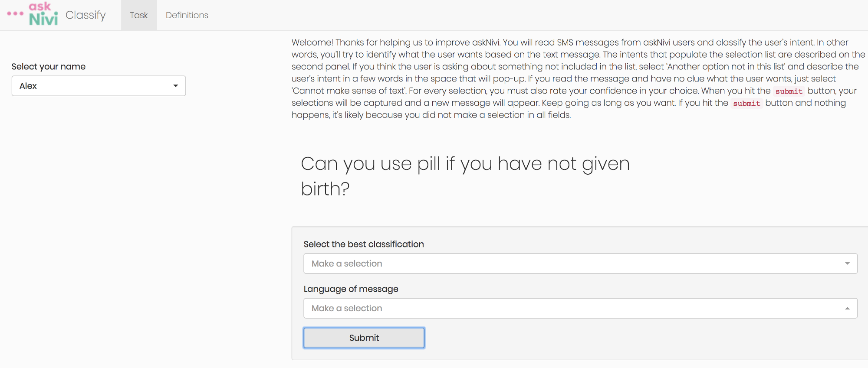The image size is (868, 368).
Task: Click the 'Select your name' label
Action: (x=49, y=66)
